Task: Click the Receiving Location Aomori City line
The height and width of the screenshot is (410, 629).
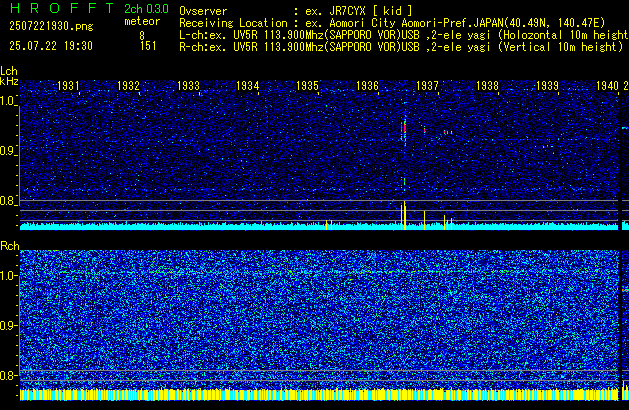Action: [392, 23]
